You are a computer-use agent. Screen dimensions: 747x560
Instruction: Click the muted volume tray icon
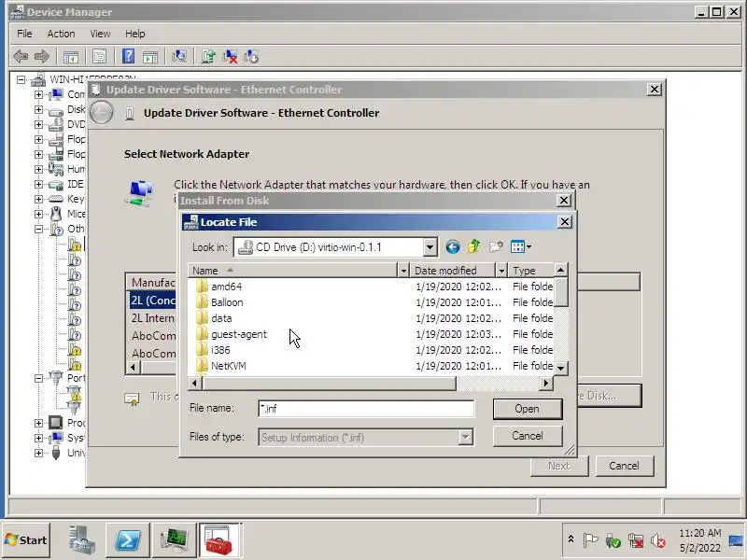[x=658, y=540]
